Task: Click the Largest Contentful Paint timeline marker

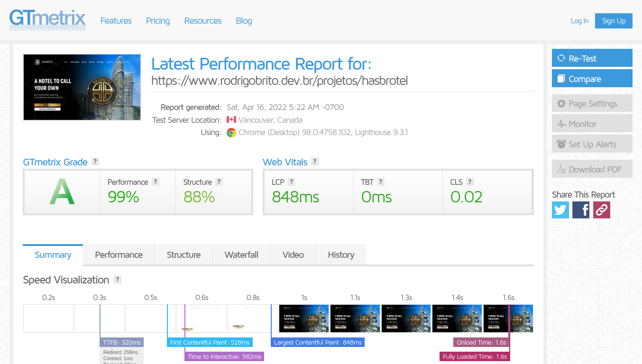Action: pyautogui.click(x=318, y=342)
